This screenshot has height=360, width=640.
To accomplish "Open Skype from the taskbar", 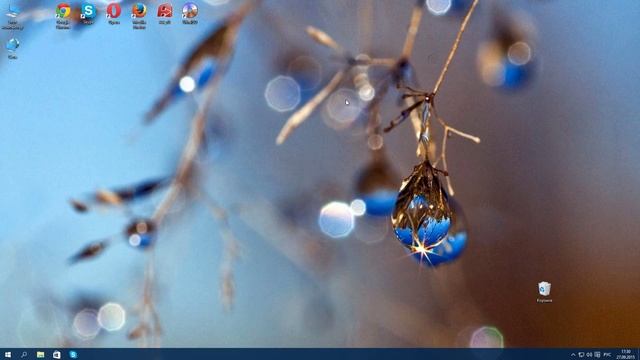I will [x=73, y=355].
